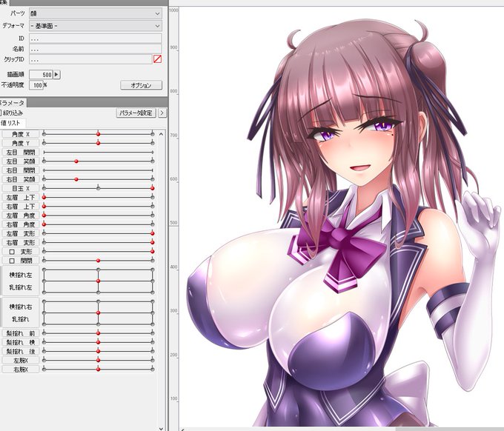The width and height of the screenshot is (504, 431).
Task: Select the 値 リスト tab
Action: click(11, 123)
